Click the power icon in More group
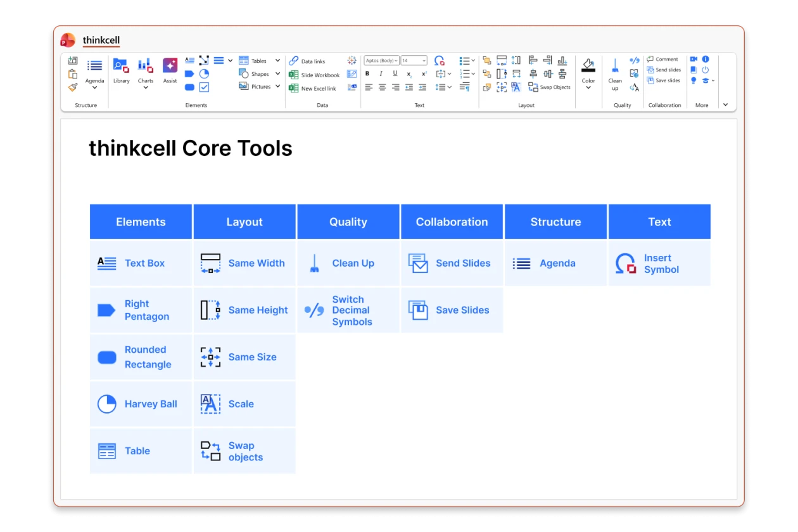The height and width of the screenshot is (532, 798). 706,70
